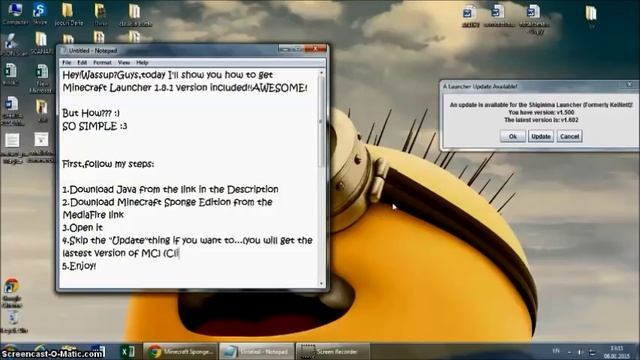This screenshot has height=360, width=640.
Task: Click Cancel in the Launcher Update dialog
Action: pyautogui.click(x=569, y=136)
